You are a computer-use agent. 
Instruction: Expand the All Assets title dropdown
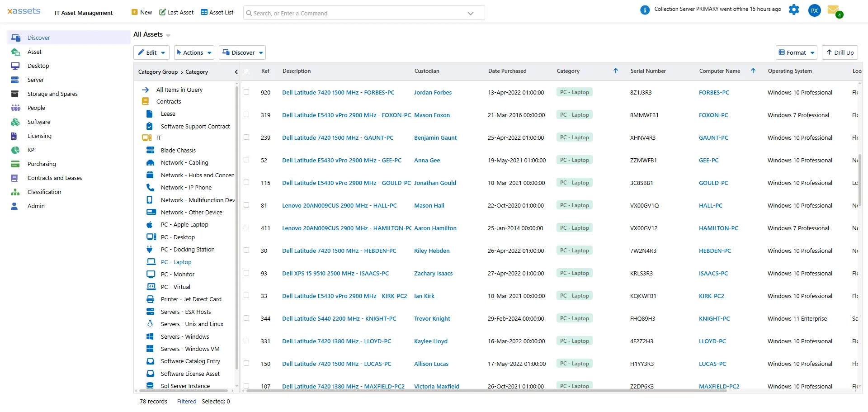click(168, 35)
